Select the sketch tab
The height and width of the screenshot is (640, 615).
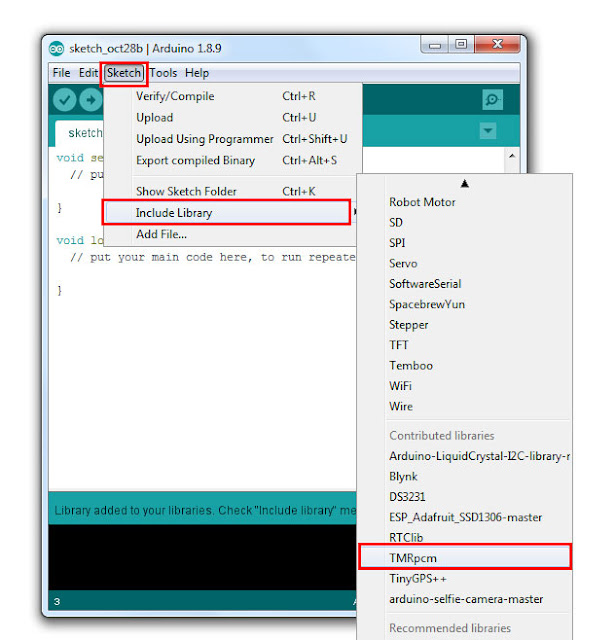pyautogui.click(x=80, y=133)
